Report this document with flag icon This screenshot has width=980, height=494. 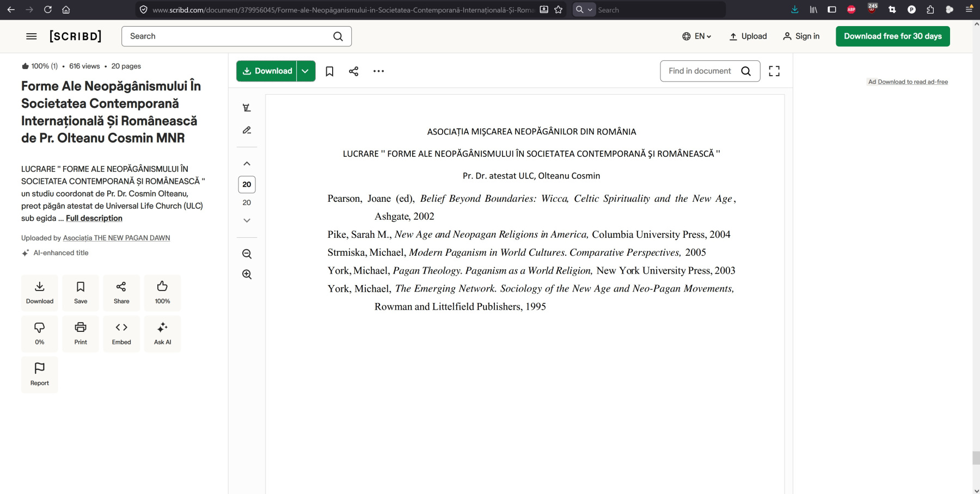(39, 374)
